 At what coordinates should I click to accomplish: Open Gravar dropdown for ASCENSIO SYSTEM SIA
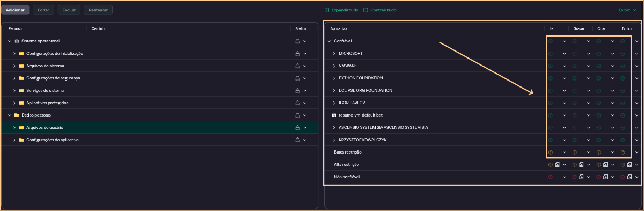(x=589, y=128)
